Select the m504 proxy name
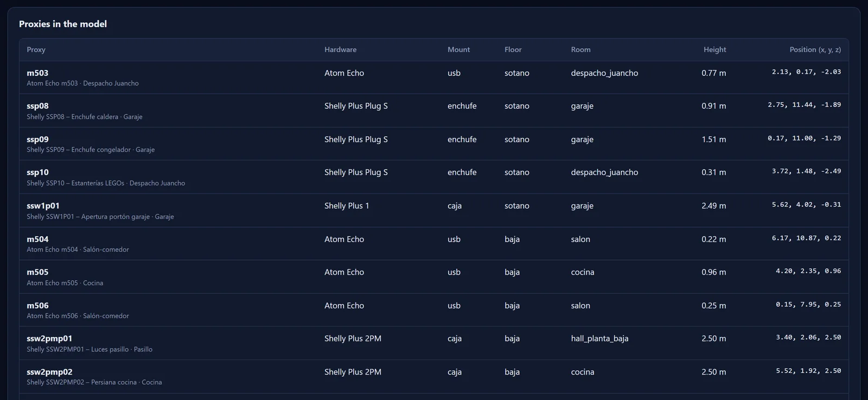Image resolution: width=868 pixels, height=400 pixels. pyautogui.click(x=37, y=239)
